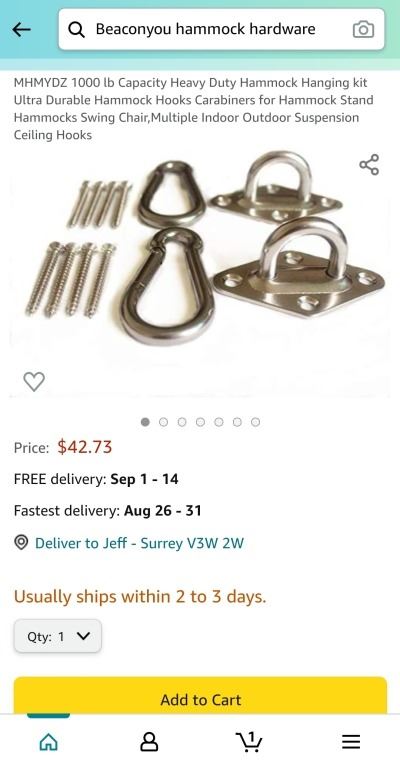Share this hammock kit product
400x768 pixels.
pos(369,165)
